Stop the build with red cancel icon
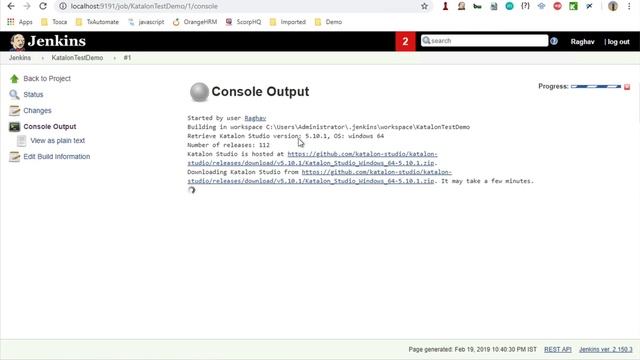Viewport: 640px width, 360px height. pos(627,87)
